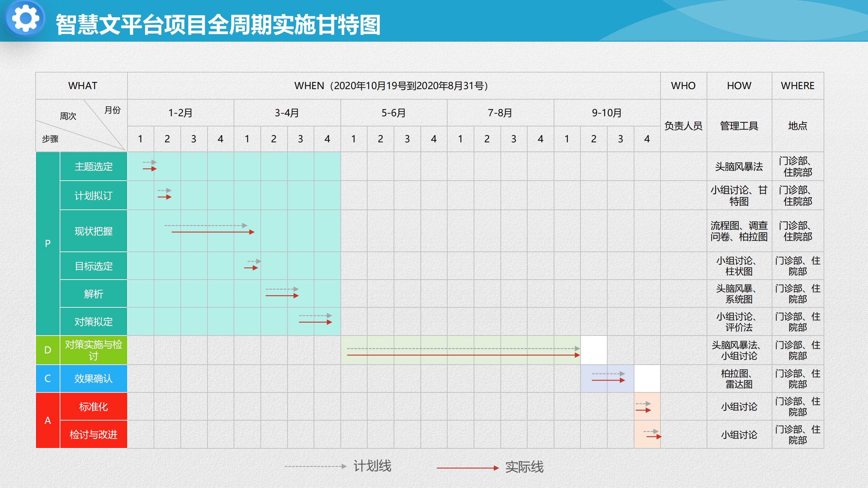Click the red arrow in 检讨与改进 row

654,437
